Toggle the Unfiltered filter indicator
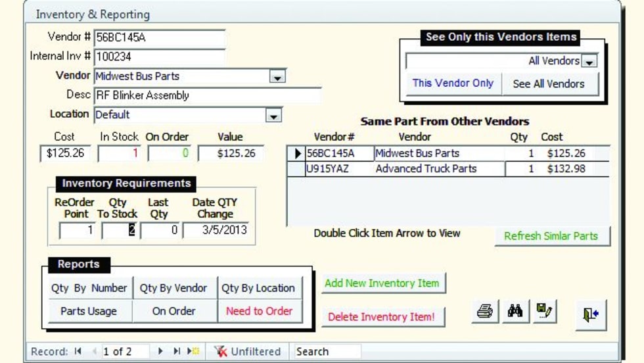The width and height of the screenshot is (644, 363). [x=248, y=351]
